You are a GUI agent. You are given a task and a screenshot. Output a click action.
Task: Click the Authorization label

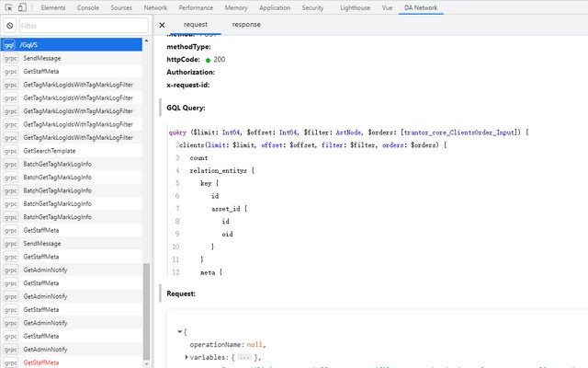tap(190, 72)
